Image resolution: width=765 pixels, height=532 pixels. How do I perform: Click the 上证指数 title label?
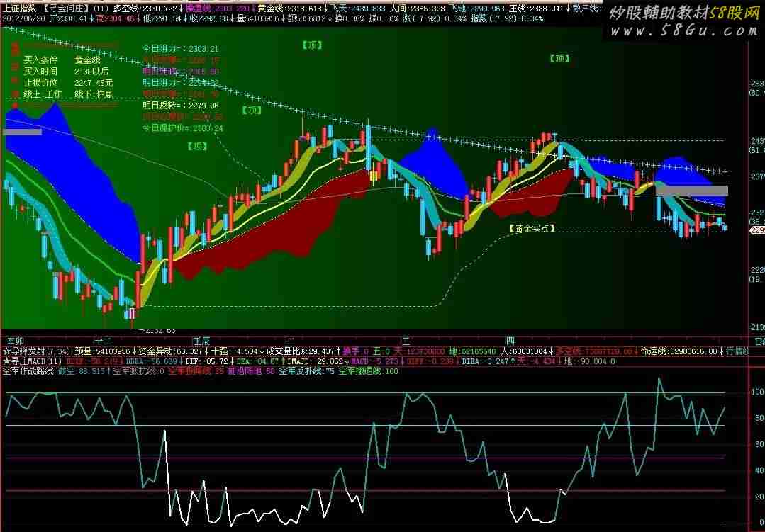tap(20, 9)
